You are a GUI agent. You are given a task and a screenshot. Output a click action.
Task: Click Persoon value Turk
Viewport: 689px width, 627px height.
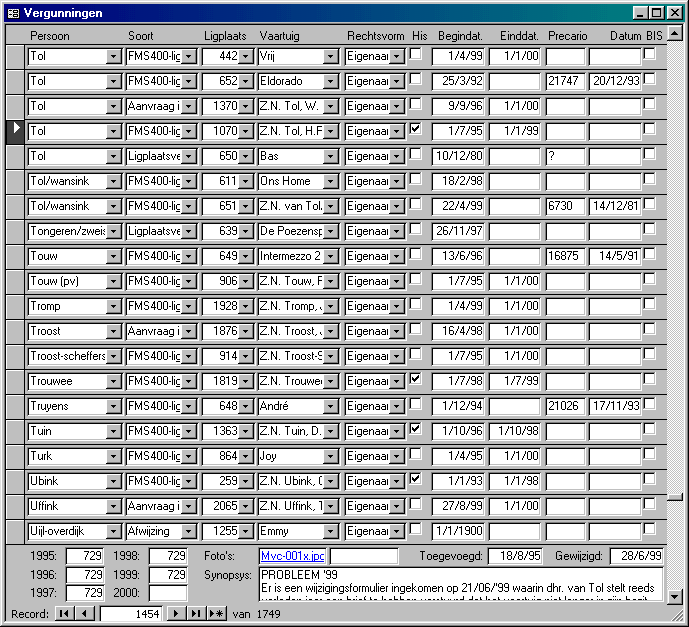67,457
